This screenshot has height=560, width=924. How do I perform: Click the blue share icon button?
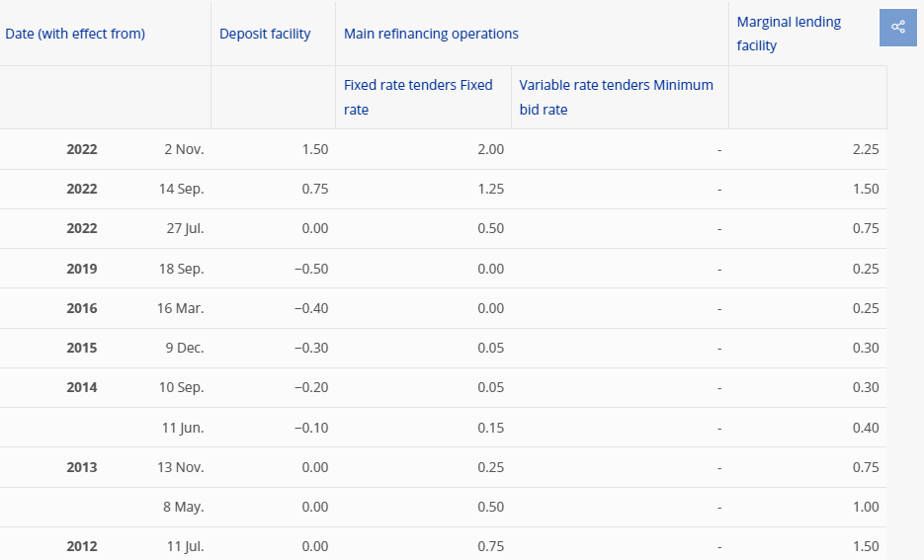pyautogui.click(x=898, y=27)
